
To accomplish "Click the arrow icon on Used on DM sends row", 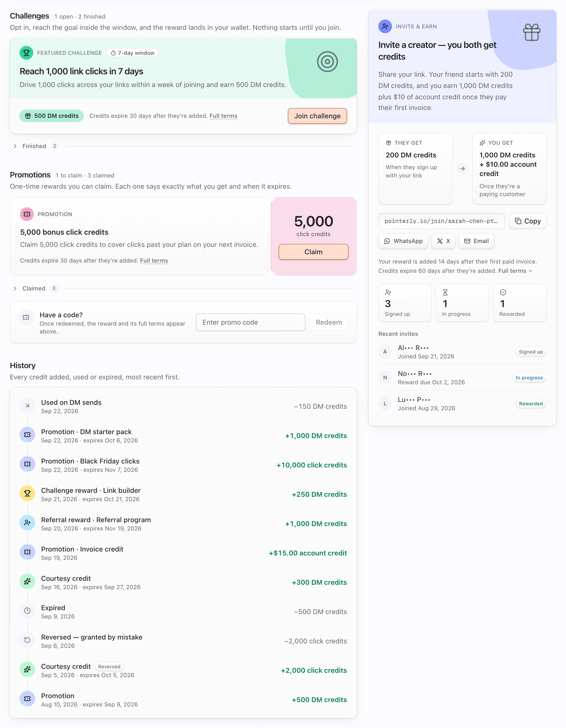I will point(27,405).
